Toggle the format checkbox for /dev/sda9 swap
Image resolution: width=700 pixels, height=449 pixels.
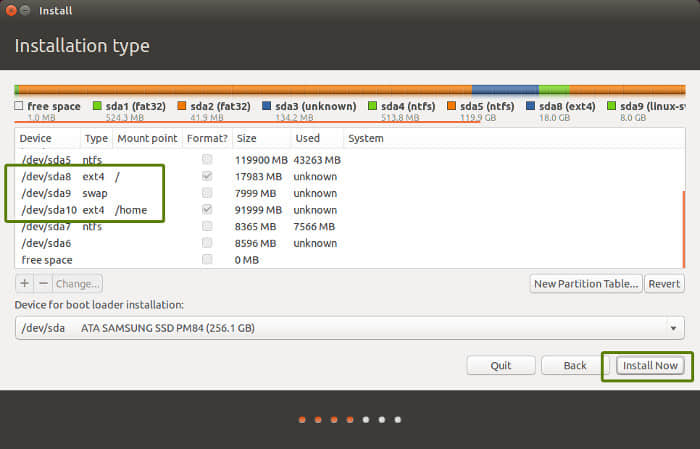[x=207, y=193]
